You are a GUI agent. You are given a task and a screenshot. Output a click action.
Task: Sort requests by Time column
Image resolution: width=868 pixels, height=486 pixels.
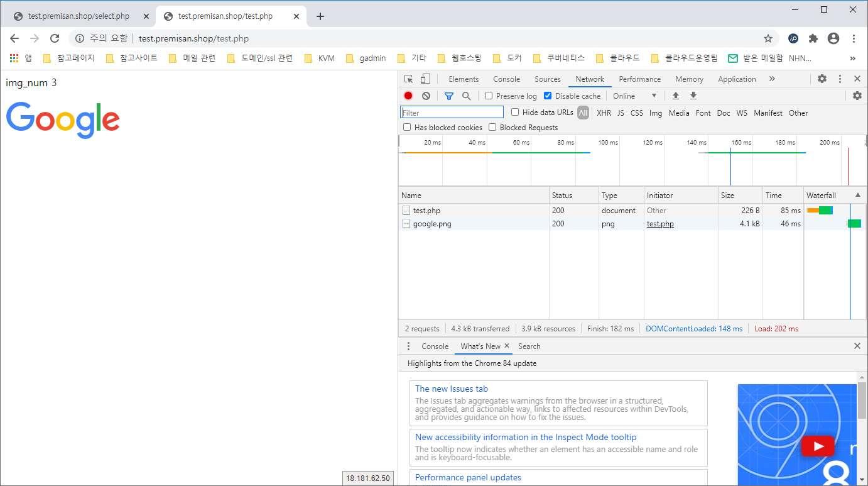pos(783,195)
